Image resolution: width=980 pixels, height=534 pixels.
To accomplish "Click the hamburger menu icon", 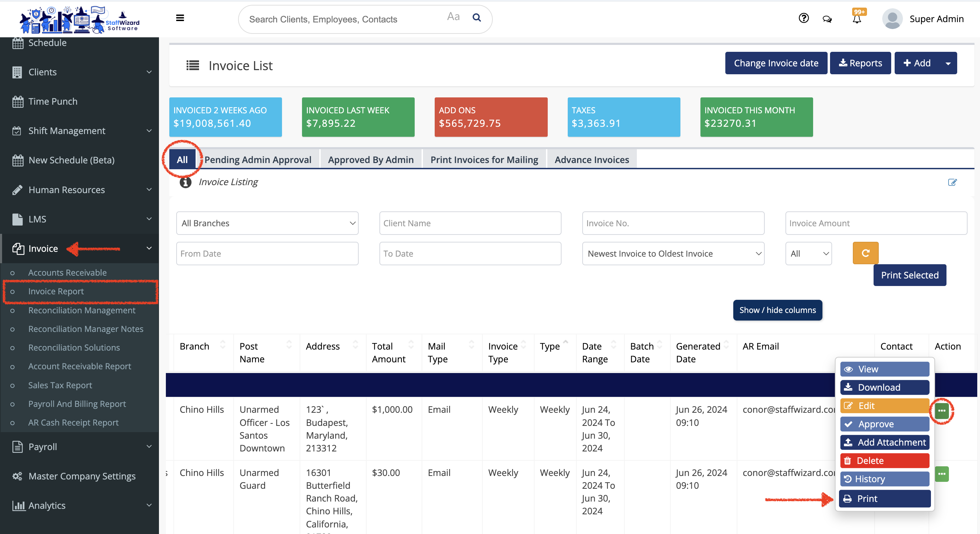I will coord(180,18).
